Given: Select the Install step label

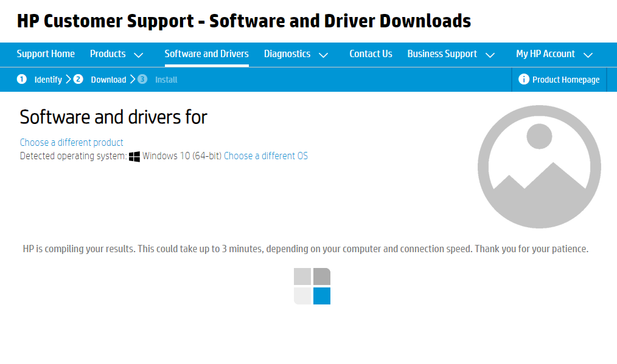Looking at the screenshot, I should click(166, 80).
